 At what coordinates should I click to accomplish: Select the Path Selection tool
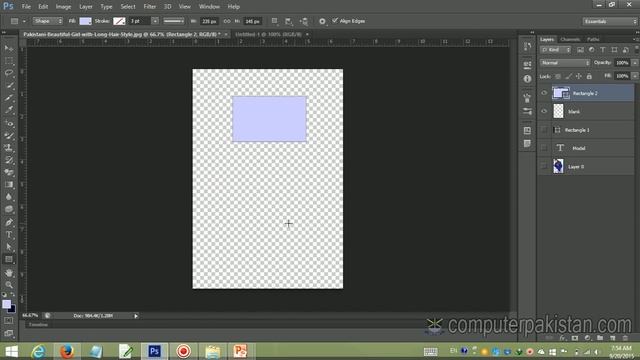[x=9, y=247]
